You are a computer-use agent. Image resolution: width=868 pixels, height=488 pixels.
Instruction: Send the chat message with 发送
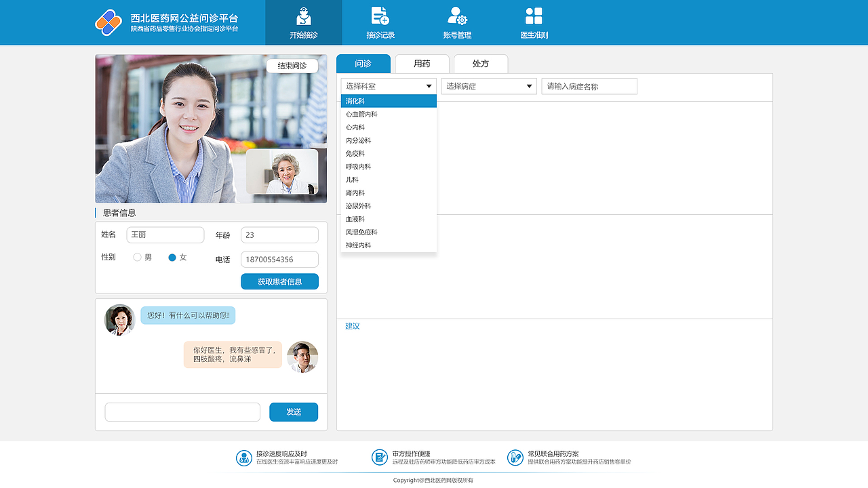point(294,412)
